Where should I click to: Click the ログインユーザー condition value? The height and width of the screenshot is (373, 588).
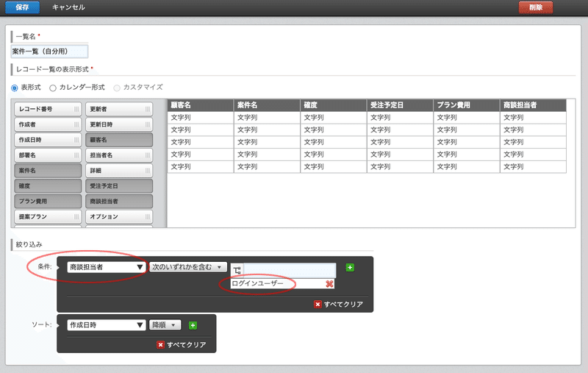click(x=258, y=284)
